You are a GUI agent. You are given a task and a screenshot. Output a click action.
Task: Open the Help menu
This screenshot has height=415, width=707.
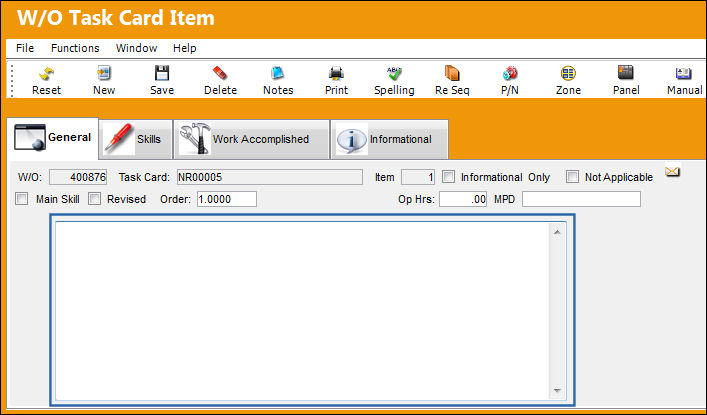[184, 48]
